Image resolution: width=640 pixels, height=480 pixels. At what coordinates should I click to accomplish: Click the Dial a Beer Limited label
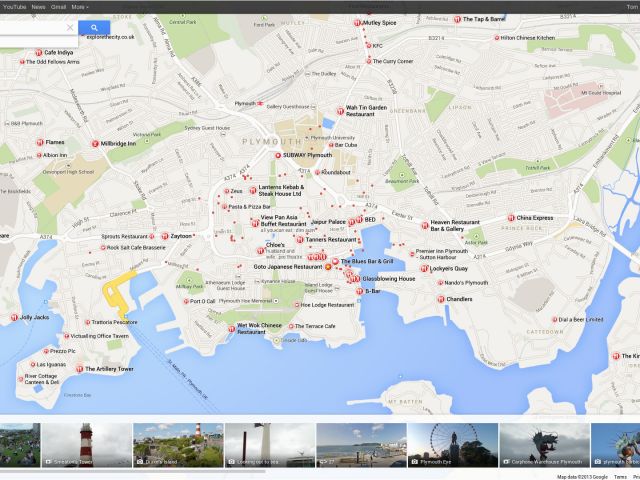pyautogui.click(x=580, y=320)
